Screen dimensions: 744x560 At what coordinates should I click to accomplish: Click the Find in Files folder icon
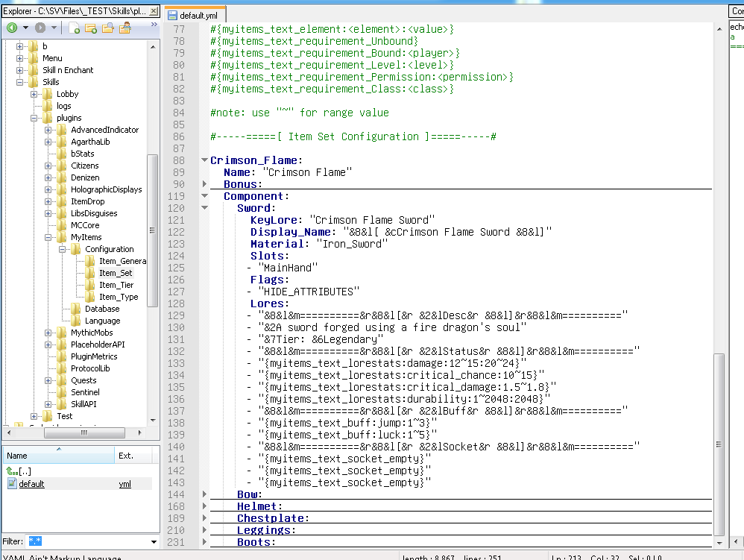pos(108,28)
